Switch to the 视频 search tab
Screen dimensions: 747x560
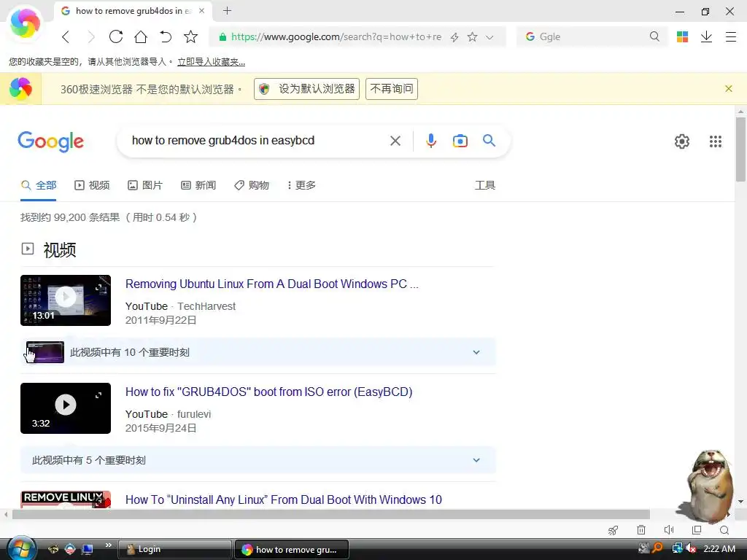(92, 185)
